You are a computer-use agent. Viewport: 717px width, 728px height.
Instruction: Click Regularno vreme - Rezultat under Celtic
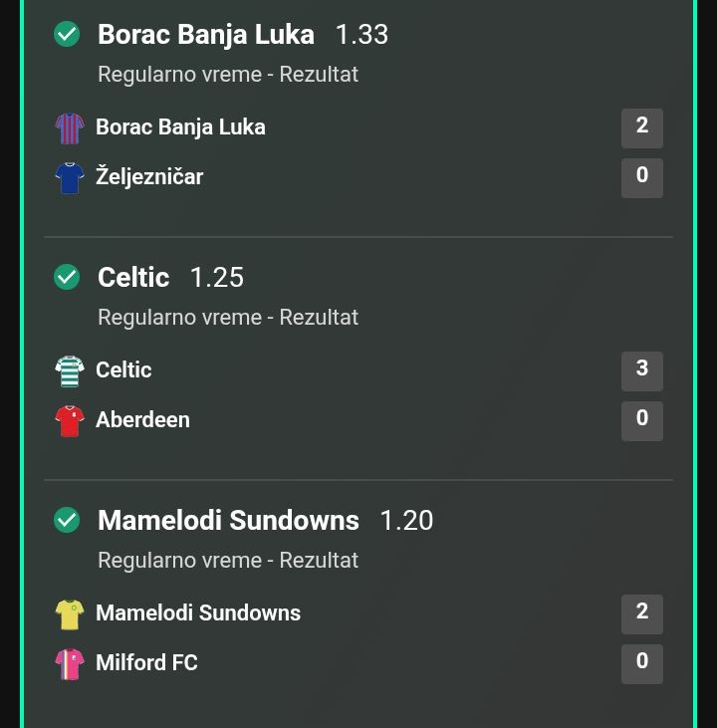[228, 318]
